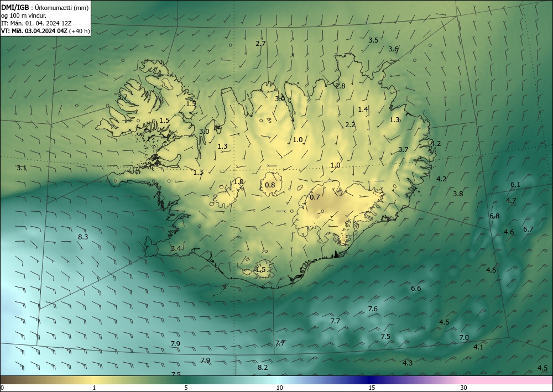
Task: Click the 4.7 precipitation value
Action: (511, 201)
